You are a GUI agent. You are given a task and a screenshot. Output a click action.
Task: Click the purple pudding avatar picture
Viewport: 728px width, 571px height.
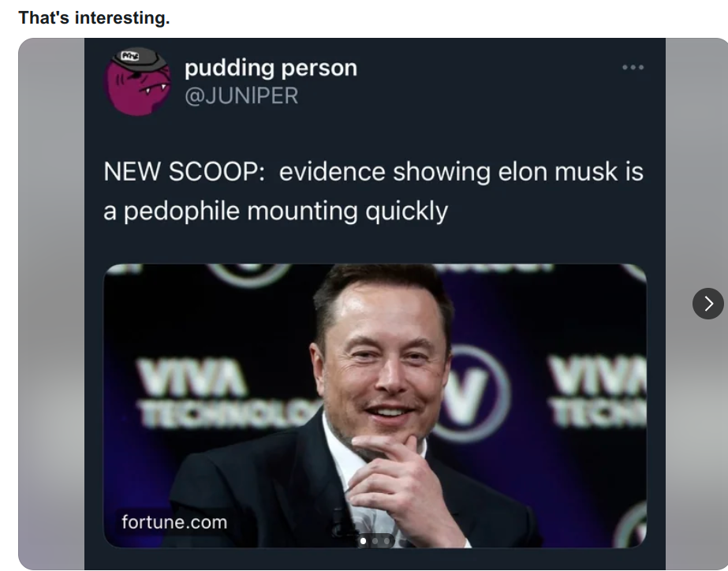point(137,81)
